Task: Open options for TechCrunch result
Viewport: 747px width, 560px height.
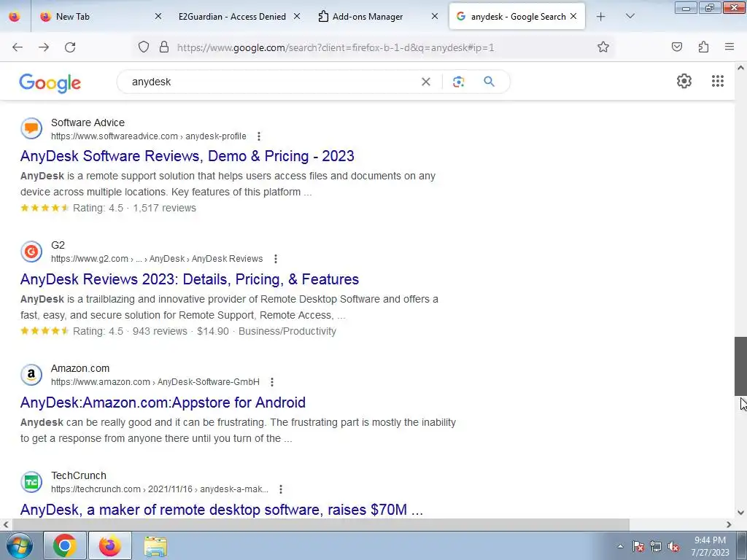Action: pos(281,489)
